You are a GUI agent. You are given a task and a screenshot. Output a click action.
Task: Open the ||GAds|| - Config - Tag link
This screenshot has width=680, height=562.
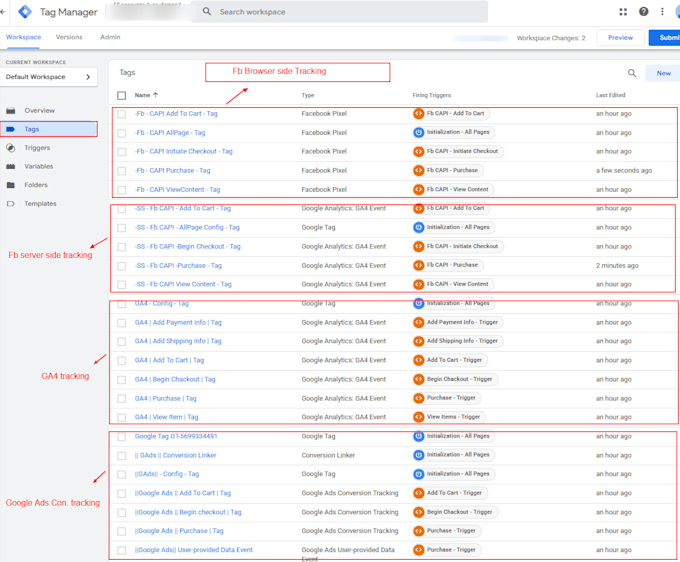click(x=167, y=474)
